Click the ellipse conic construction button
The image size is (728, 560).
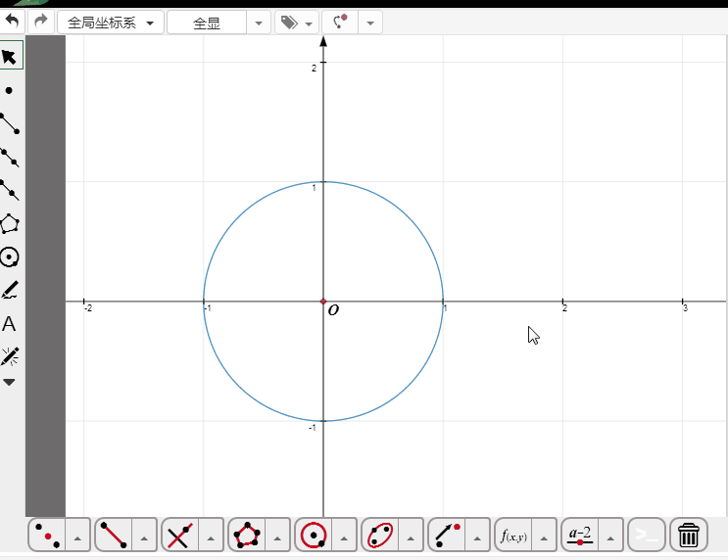380,536
